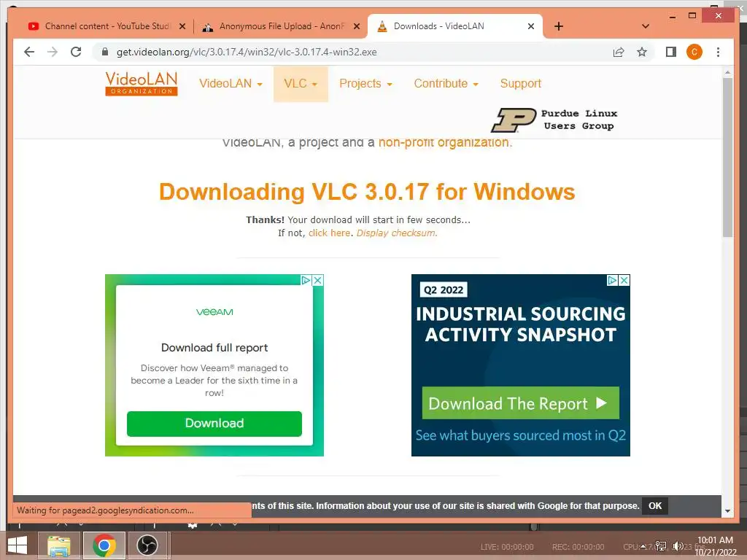747x560 pixels.
Task: Expand the Projects navigation dropdown
Action: tap(365, 84)
